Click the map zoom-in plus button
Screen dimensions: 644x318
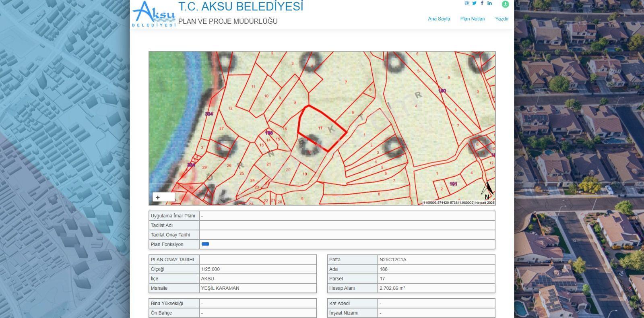point(158,197)
